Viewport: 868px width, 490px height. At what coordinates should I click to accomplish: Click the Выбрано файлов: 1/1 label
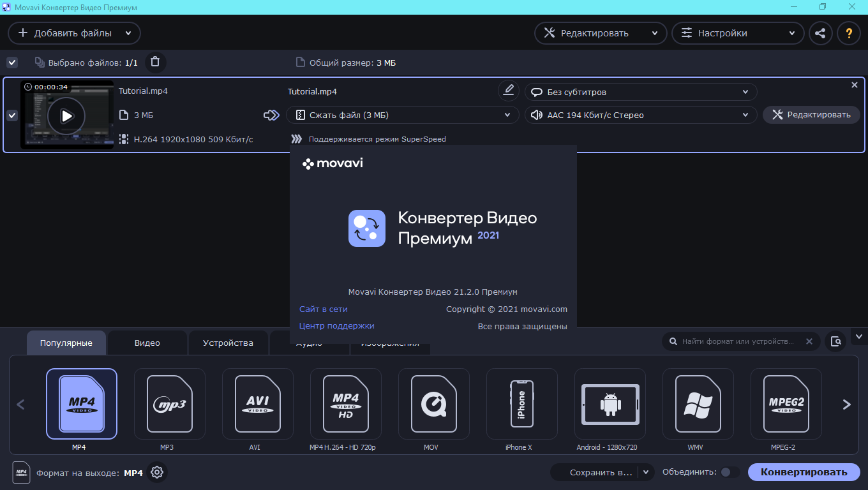tap(93, 63)
